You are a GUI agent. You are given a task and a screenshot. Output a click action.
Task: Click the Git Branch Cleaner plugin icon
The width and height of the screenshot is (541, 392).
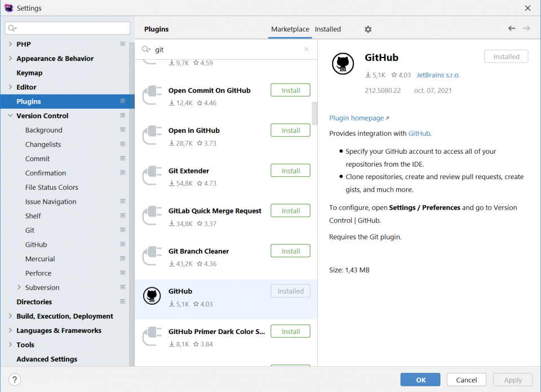coord(152,256)
